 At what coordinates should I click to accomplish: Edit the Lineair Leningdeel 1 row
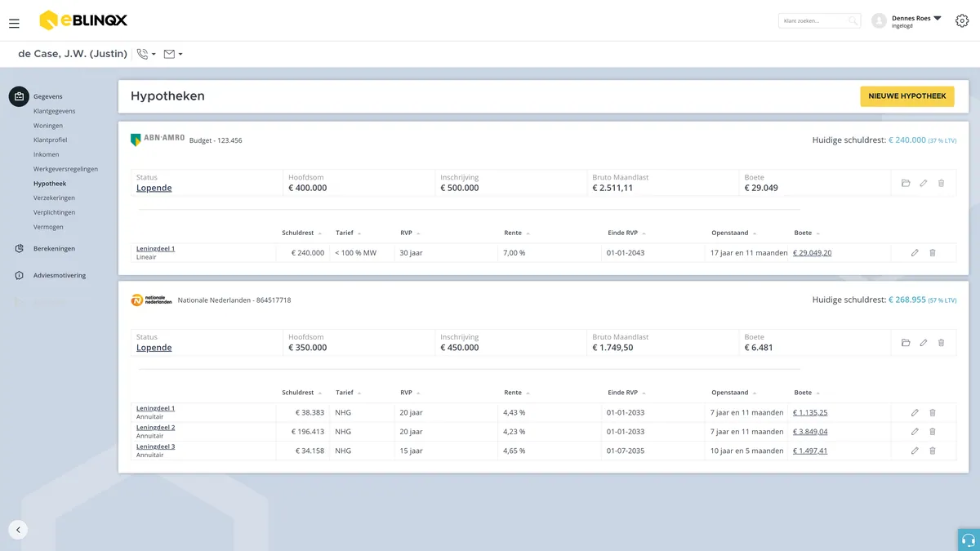(x=915, y=253)
